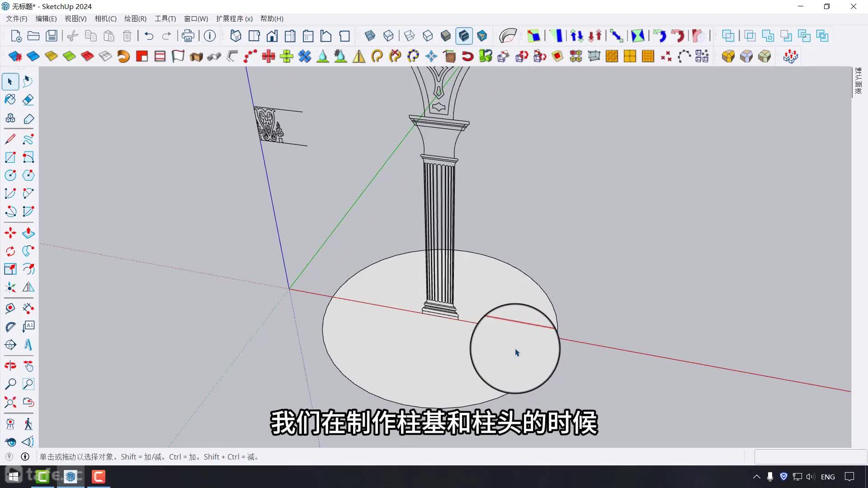Viewport: 868px width, 488px height.
Task: Select the Polygon tool
Action: tap(28, 175)
